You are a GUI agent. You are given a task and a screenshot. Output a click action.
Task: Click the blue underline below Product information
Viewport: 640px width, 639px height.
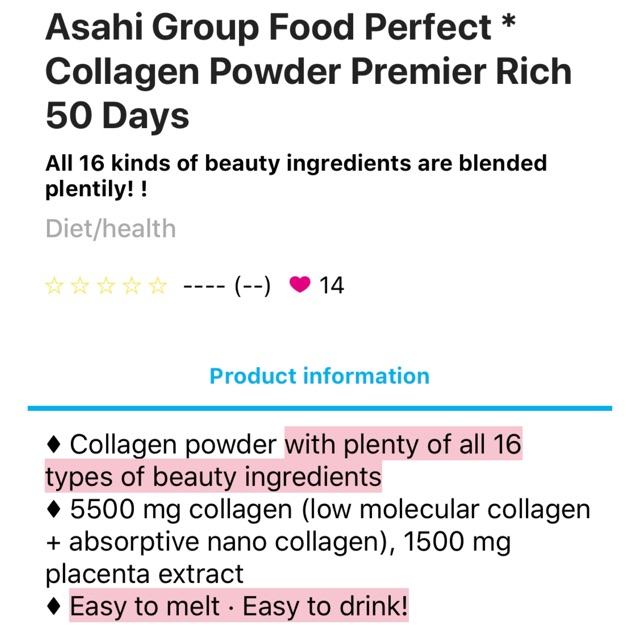320,408
